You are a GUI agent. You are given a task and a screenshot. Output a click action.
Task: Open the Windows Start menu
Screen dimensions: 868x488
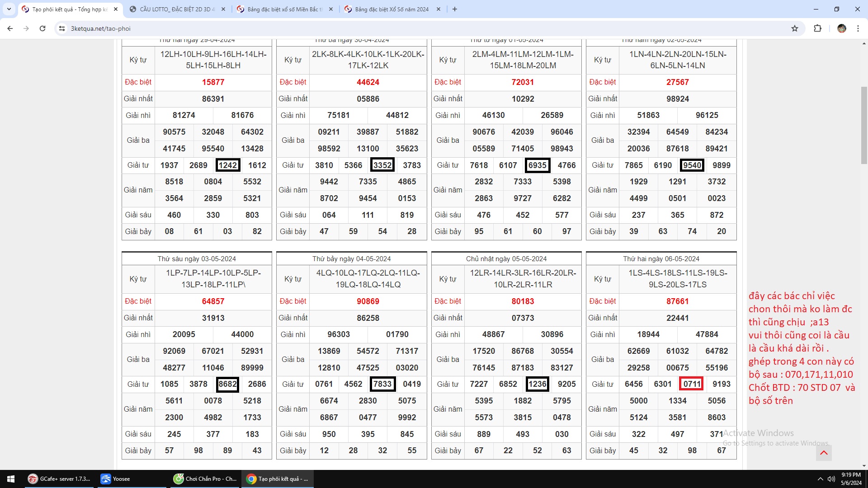pos(11,479)
